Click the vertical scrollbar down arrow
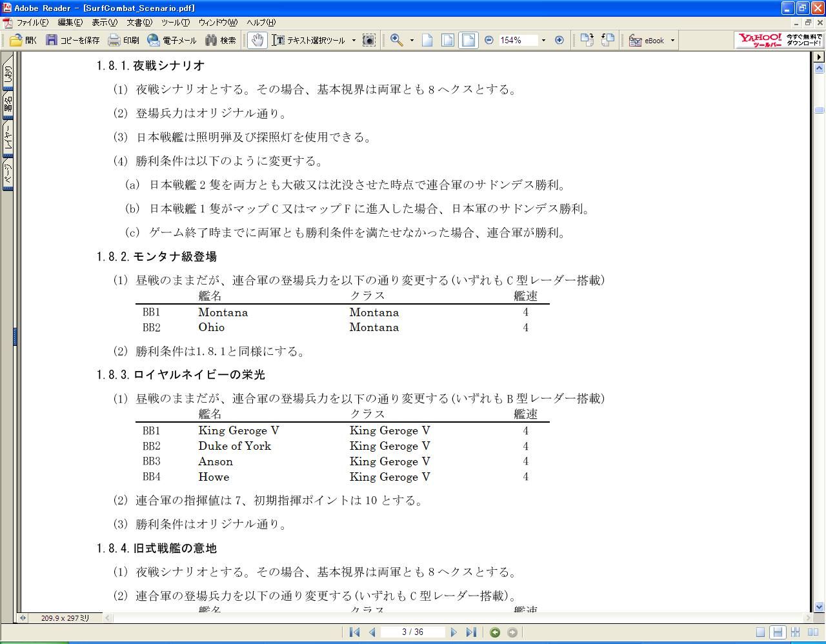The width and height of the screenshot is (826, 644). point(819,607)
